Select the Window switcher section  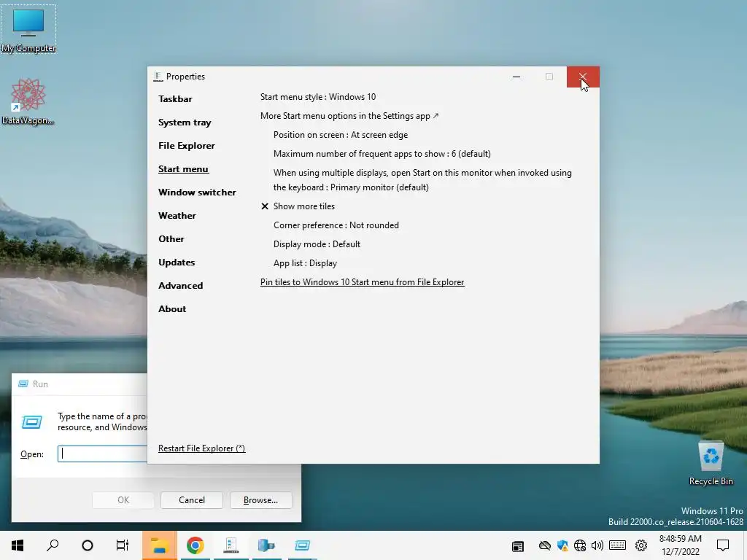click(197, 192)
